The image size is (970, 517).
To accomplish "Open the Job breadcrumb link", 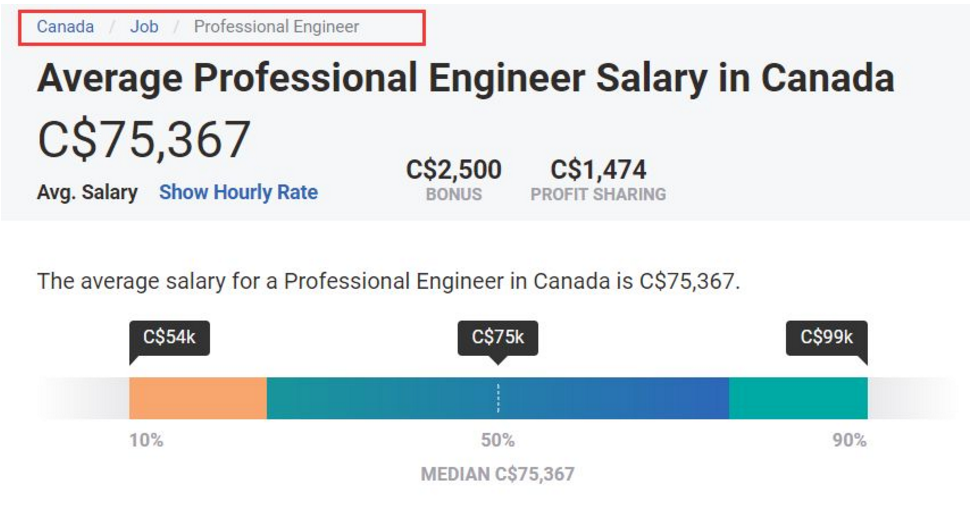I will 144,27.
